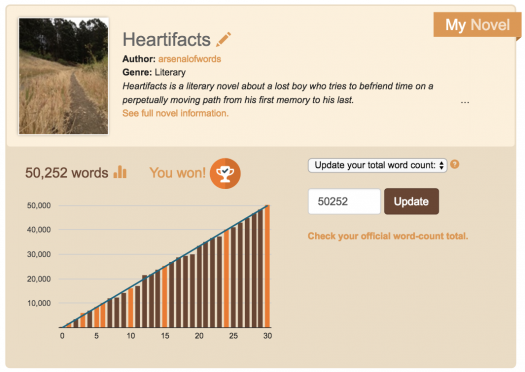
Task: Click the Heartifacts novel title
Action: coord(166,40)
